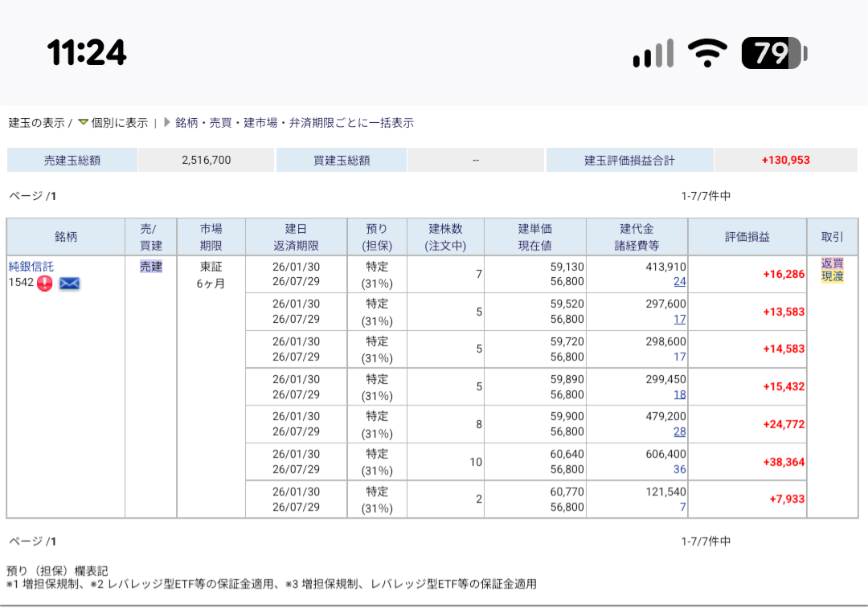Click the 返買 trade link
868x608 pixels.
(832, 263)
